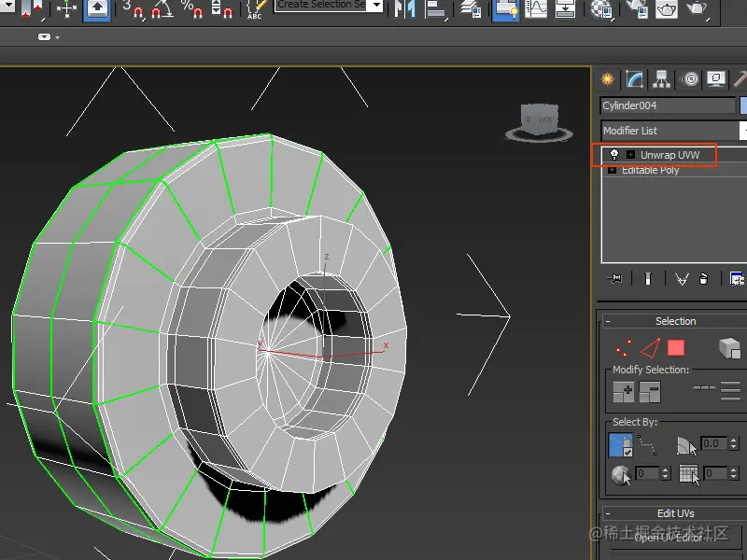Click Select by Smoothing Group grid icon
The height and width of the screenshot is (560, 747).
[689, 475]
